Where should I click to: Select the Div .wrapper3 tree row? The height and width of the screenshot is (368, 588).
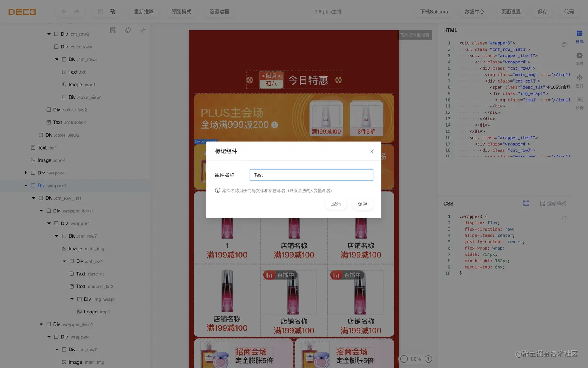(75, 185)
